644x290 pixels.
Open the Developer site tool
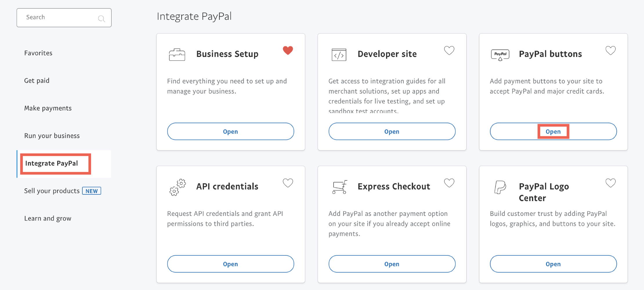(x=392, y=131)
